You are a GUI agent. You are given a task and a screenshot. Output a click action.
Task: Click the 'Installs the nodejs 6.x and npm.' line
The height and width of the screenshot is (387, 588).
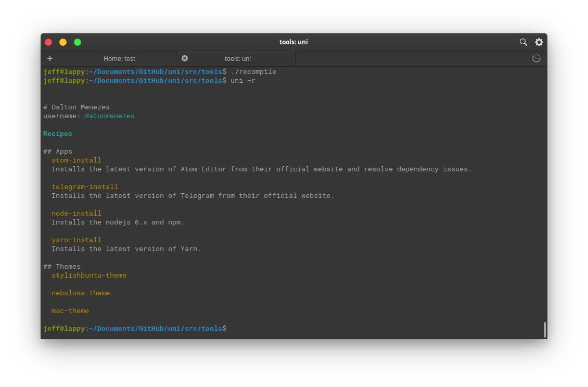(x=118, y=222)
